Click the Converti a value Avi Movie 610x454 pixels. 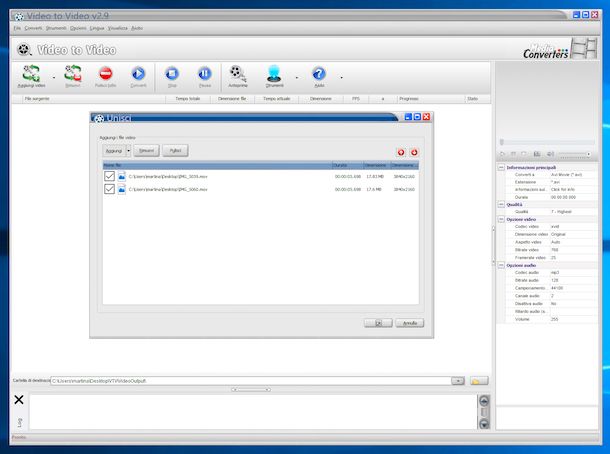tap(566, 175)
